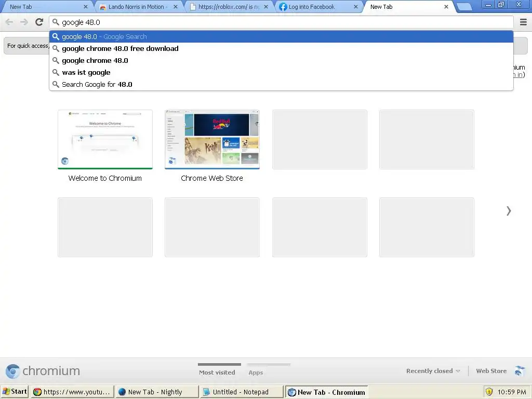The image size is (532, 399).
Task: Click the omnibox search magnifier icon
Action: (x=56, y=22)
